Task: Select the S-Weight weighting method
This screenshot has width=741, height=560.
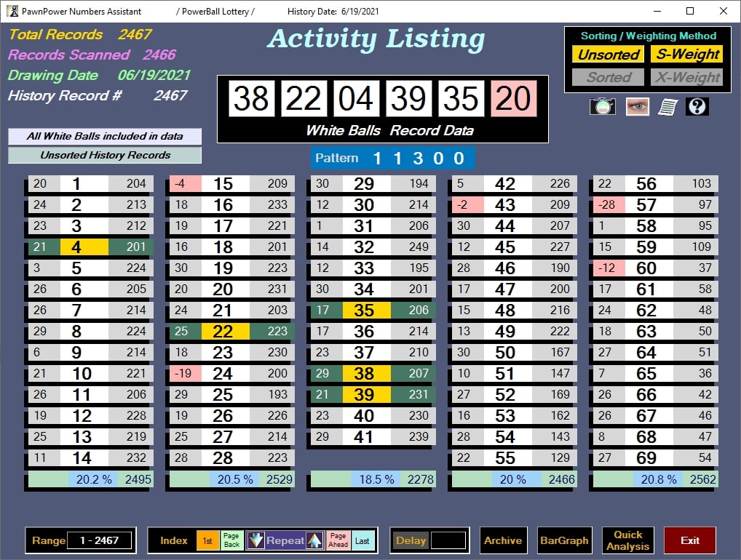Action: 685,55
